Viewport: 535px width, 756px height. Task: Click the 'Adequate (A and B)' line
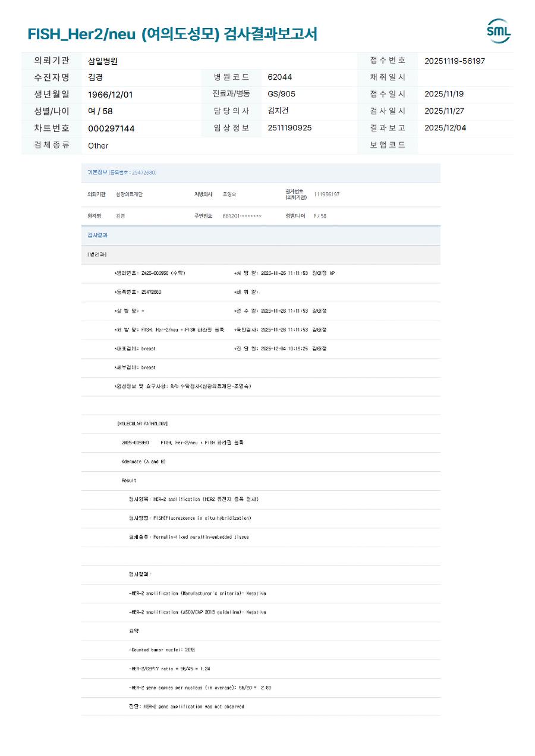pos(143,462)
